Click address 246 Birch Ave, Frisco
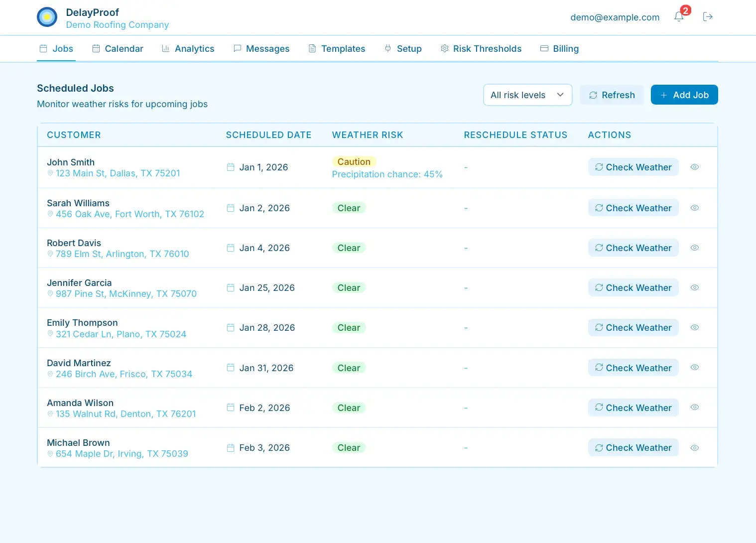This screenshot has height=543, width=756. [124, 374]
